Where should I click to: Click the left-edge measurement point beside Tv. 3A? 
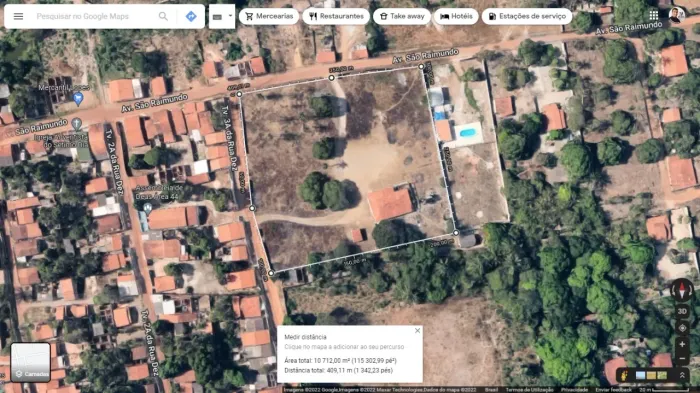(252, 208)
